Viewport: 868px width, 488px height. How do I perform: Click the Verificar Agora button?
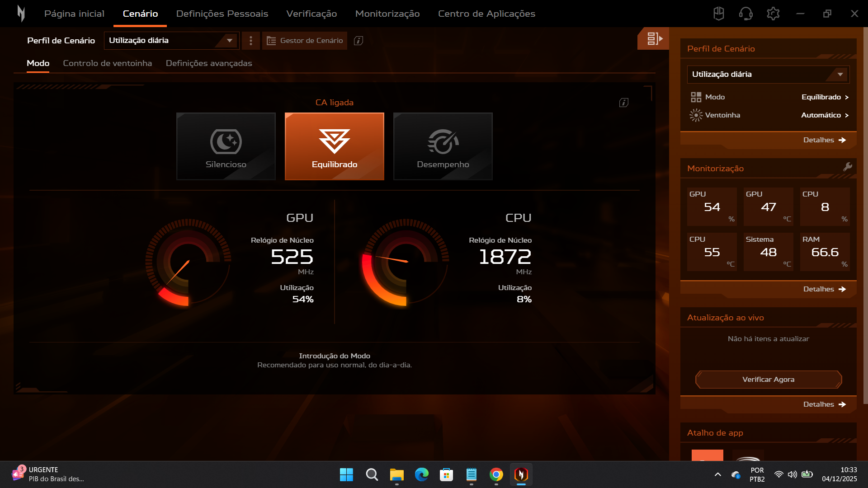[x=768, y=380]
